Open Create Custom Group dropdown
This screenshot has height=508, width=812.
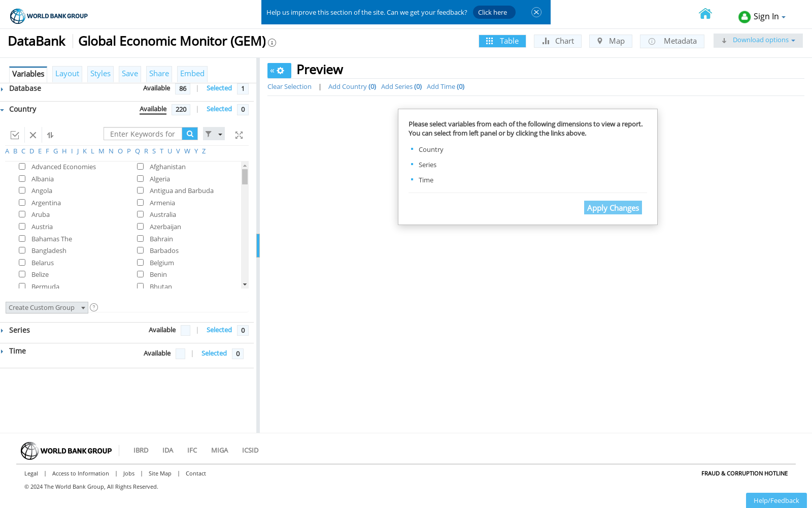pos(47,307)
